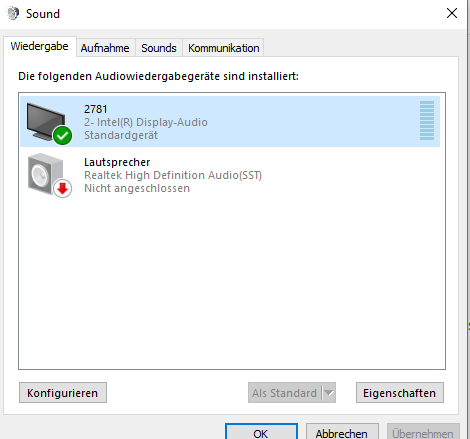Screen dimensions: 470x439
Task: Open the Sounds tab
Action: (x=159, y=48)
